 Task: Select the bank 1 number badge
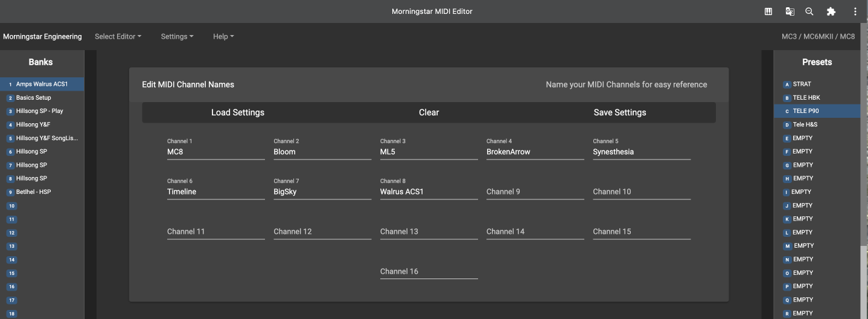tap(10, 85)
